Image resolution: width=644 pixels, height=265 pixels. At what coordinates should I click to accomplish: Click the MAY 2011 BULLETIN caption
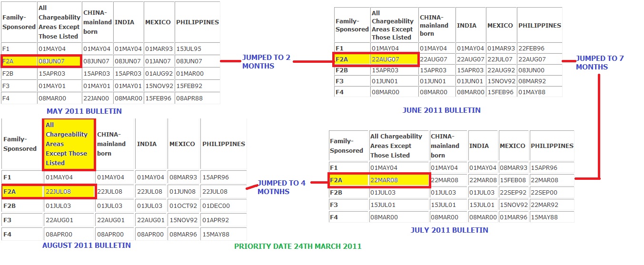coord(84,111)
